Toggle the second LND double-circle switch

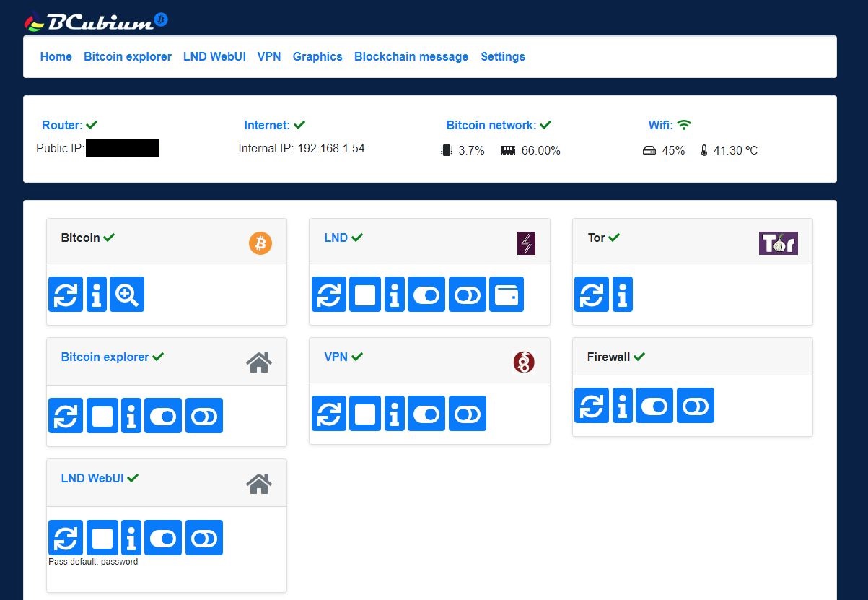[x=467, y=295]
